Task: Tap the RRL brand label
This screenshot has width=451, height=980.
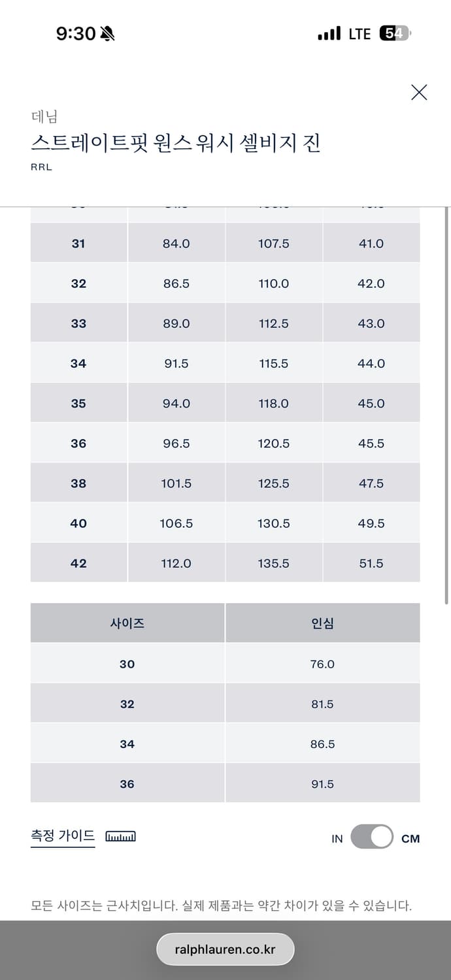Action: [x=41, y=167]
